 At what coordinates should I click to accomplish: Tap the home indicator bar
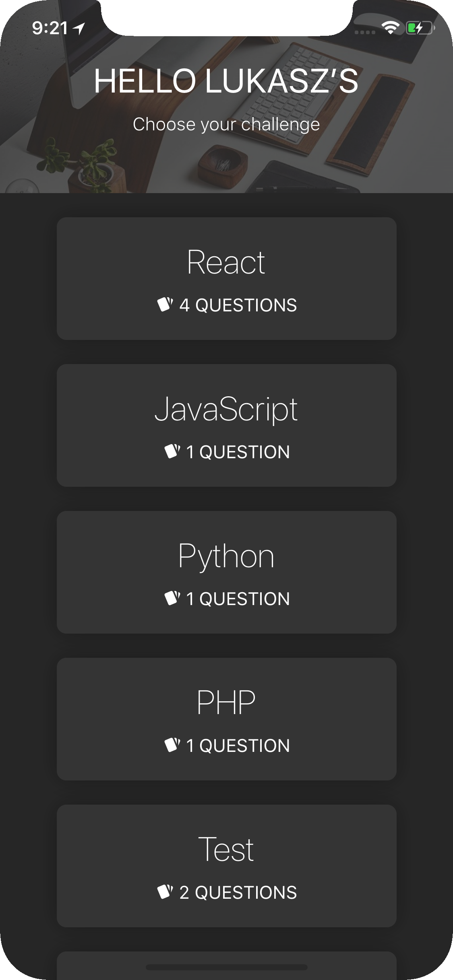click(226, 968)
